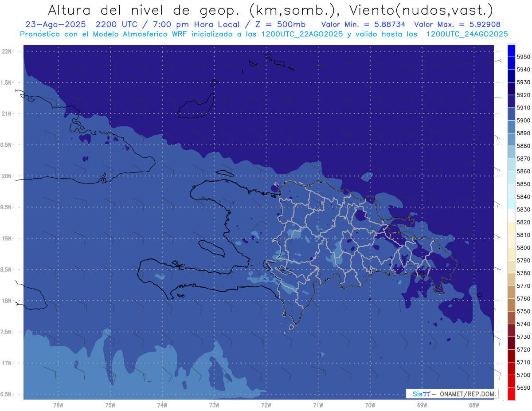
Task: Click the valid-until time '1200UTC_24AGO2025'
Action: click(x=467, y=34)
